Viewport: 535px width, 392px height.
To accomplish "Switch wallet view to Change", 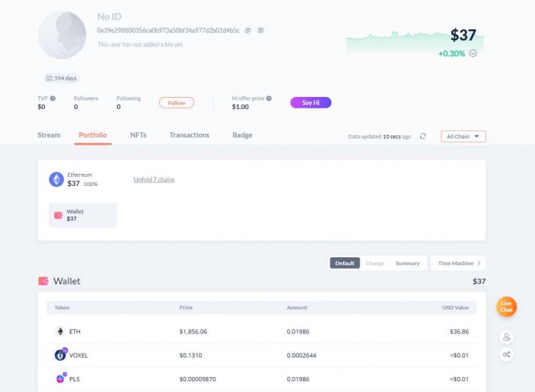I will 374,263.
